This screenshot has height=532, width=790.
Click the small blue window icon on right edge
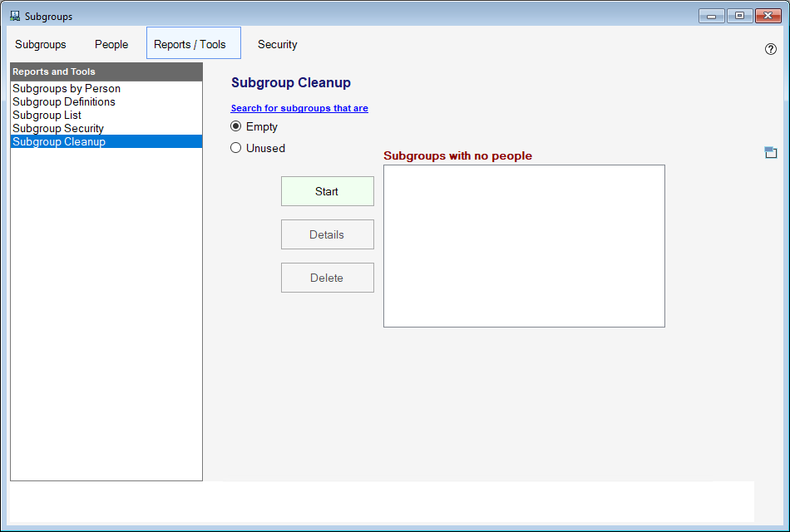pyautogui.click(x=770, y=152)
